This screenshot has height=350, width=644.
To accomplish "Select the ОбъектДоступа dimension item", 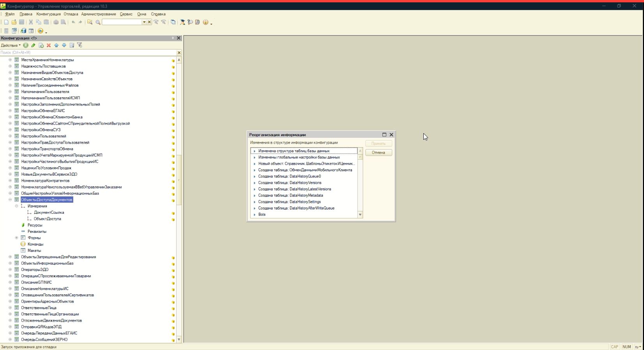I will 47,219.
